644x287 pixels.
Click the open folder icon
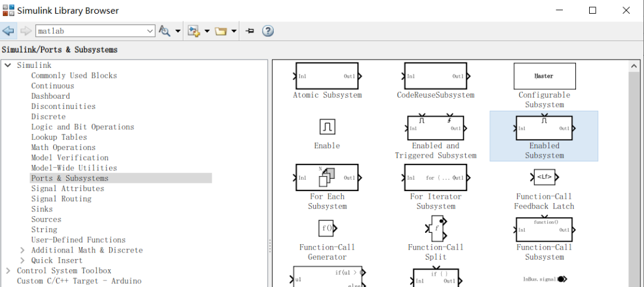point(221,31)
